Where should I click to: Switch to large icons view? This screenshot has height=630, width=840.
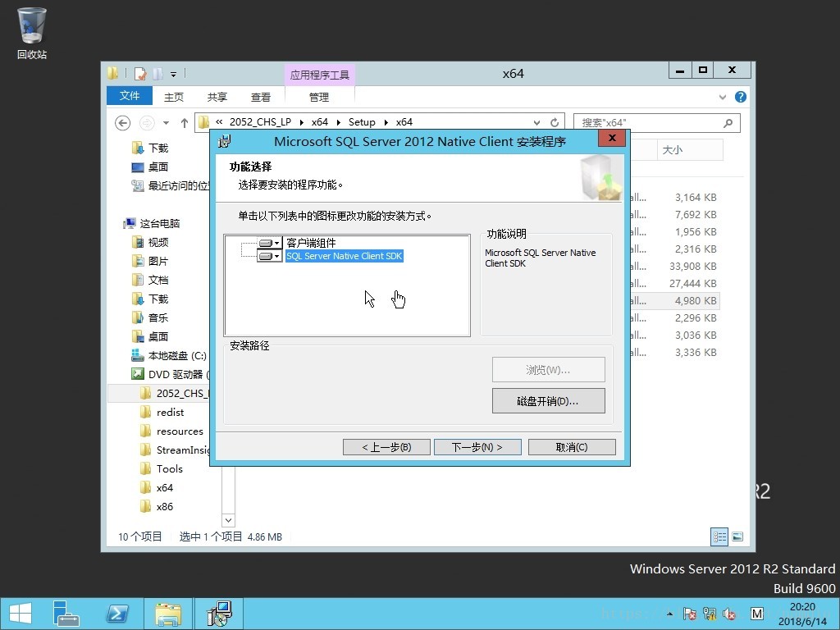click(x=737, y=536)
